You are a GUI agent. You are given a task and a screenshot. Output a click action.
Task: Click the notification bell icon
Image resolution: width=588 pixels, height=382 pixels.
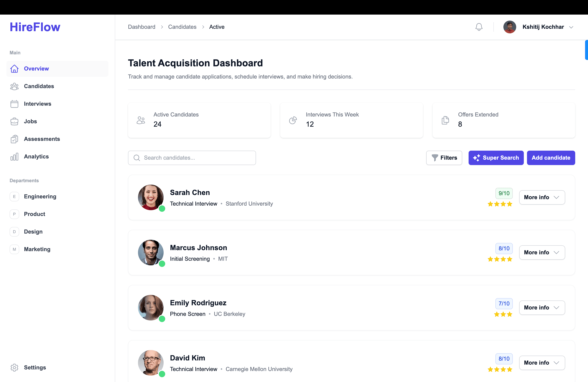coord(479,27)
